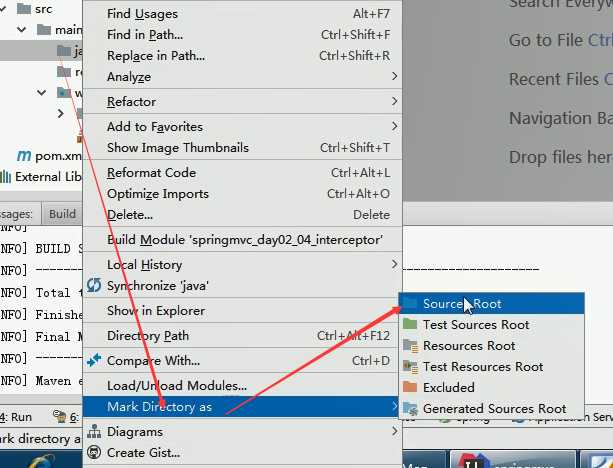Image resolution: width=613 pixels, height=468 pixels.
Task: Click the Test Resources Root folder icon
Action: tap(410, 367)
